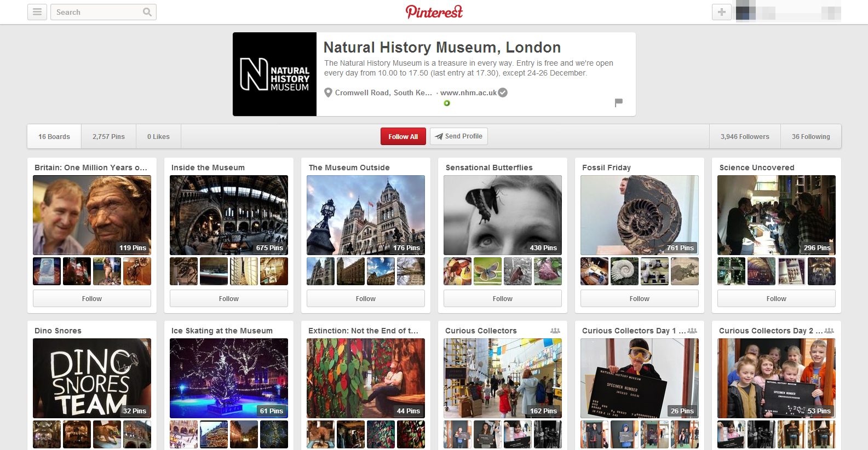Click the location pin icon
The image size is (868, 450).
click(328, 93)
